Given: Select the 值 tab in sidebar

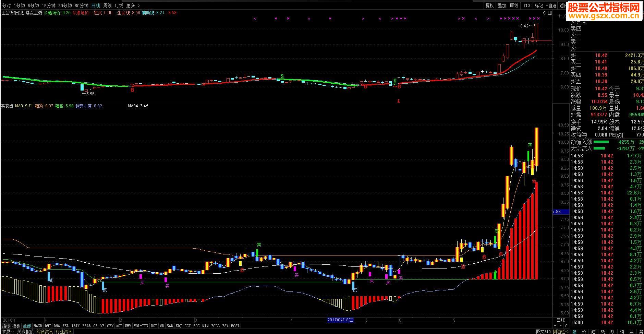Looking at the screenshot, I should [622, 332].
